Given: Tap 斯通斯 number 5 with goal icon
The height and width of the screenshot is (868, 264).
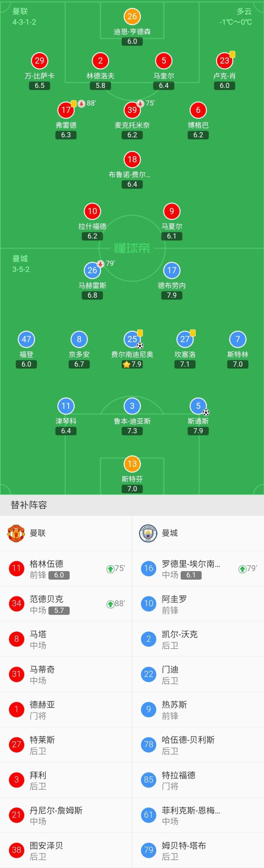Looking at the screenshot, I should 198,406.
